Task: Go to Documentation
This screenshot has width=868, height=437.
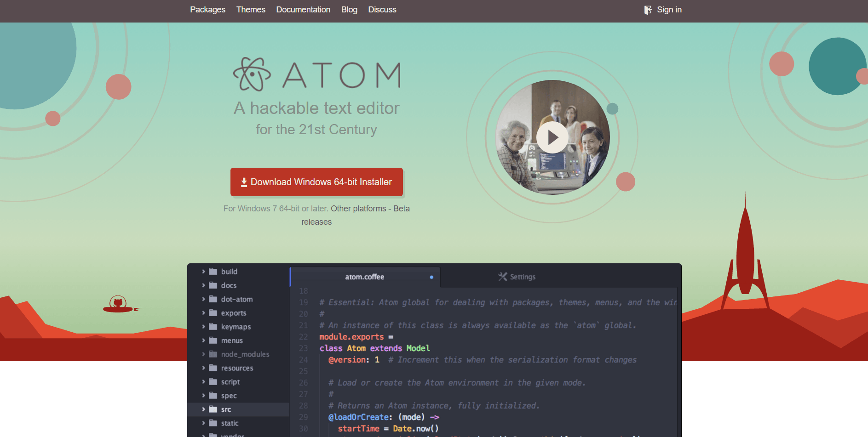Action: pos(303,10)
